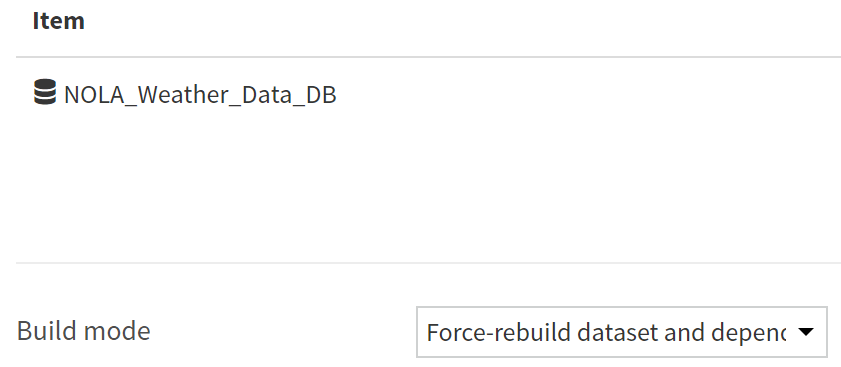Select the NOLA_Weather_Data_DB item name

point(200,95)
